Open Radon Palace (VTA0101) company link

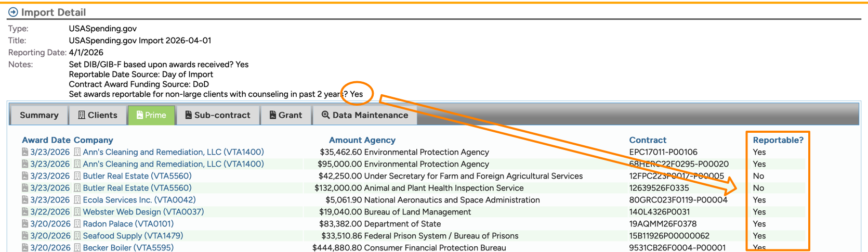click(x=128, y=224)
